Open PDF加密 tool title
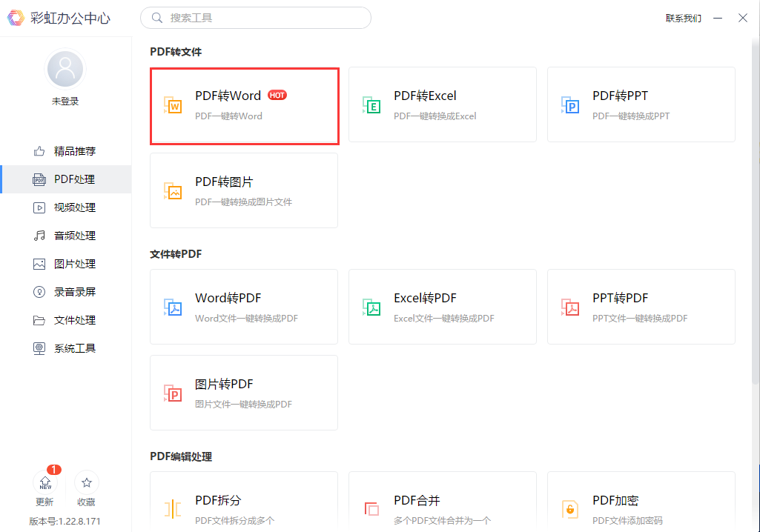This screenshot has width=760, height=532. 615,500
